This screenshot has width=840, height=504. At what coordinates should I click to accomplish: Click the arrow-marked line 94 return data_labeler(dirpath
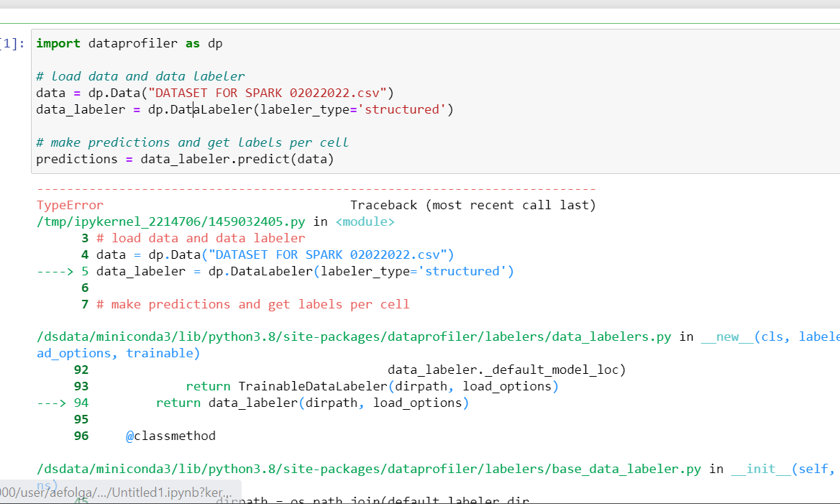[253, 403]
